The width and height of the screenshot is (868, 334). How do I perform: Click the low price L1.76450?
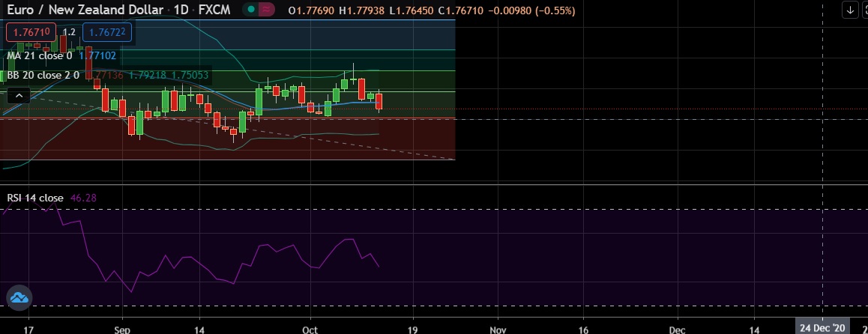tap(412, 10)
